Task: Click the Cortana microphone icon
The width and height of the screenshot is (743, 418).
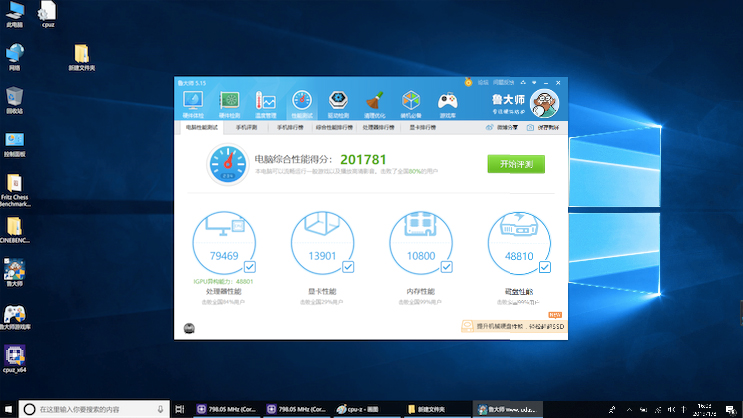Action: click(x=160, y=409)
